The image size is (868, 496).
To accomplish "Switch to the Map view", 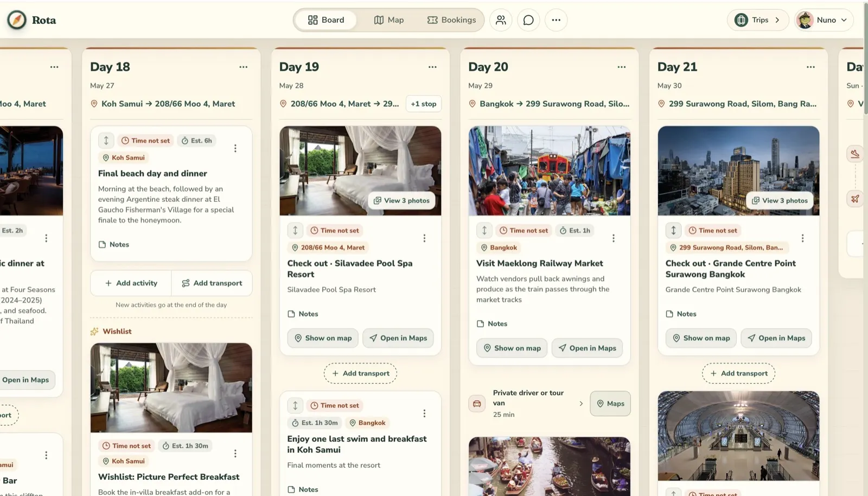I will pyautogui.click(x=389, y=20).
